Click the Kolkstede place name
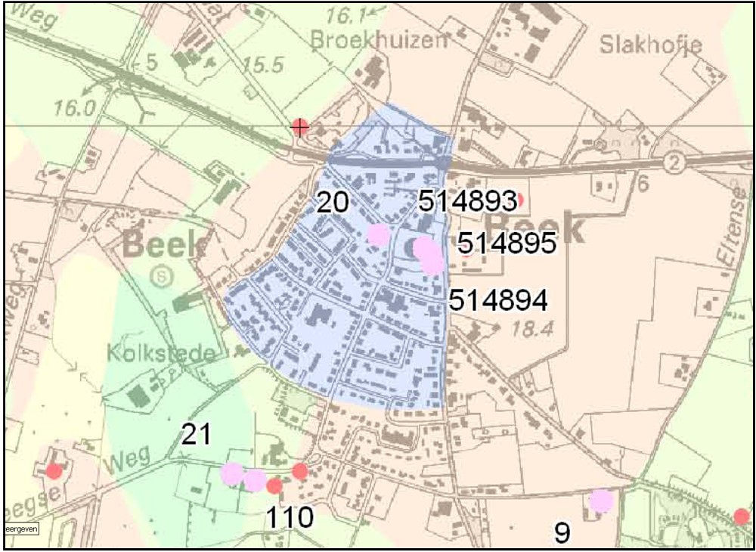This screenshot has width=756, height=552. (x=160, y=353)
